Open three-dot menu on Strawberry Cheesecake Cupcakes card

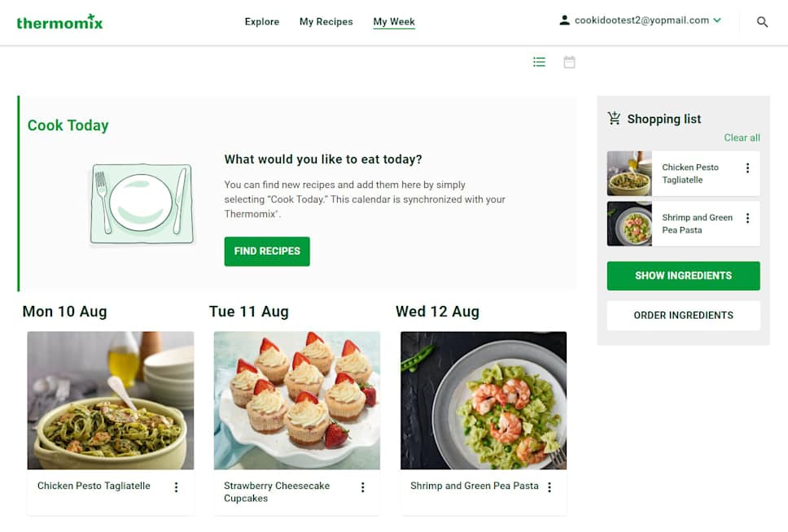[x=362, y=487]
